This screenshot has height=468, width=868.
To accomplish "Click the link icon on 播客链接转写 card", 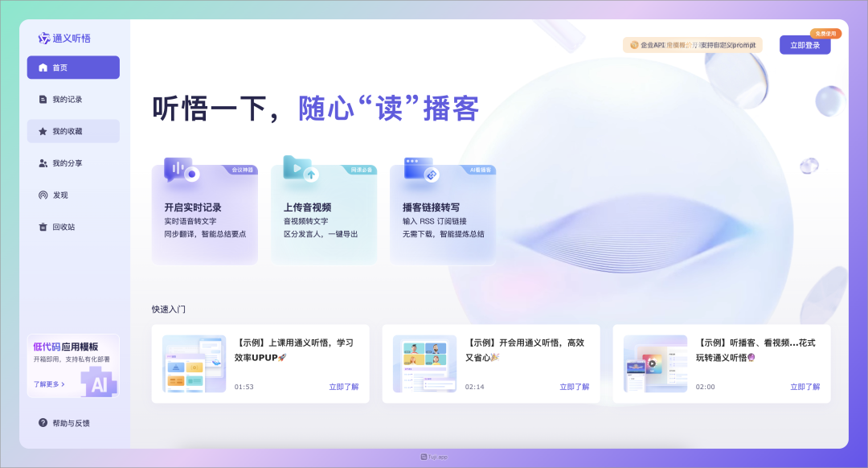I will pos(421,170).
